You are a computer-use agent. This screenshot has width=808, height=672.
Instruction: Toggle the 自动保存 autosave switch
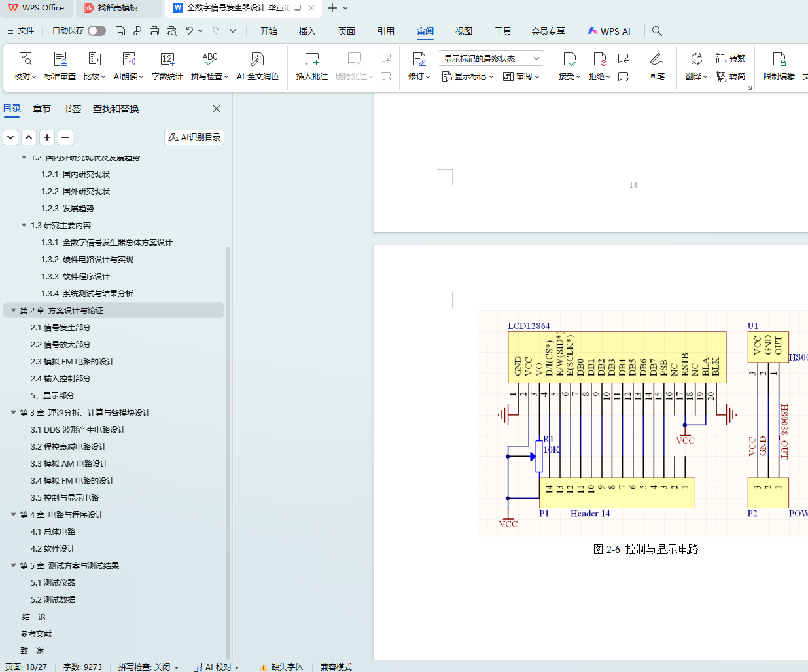click(97, 31)
